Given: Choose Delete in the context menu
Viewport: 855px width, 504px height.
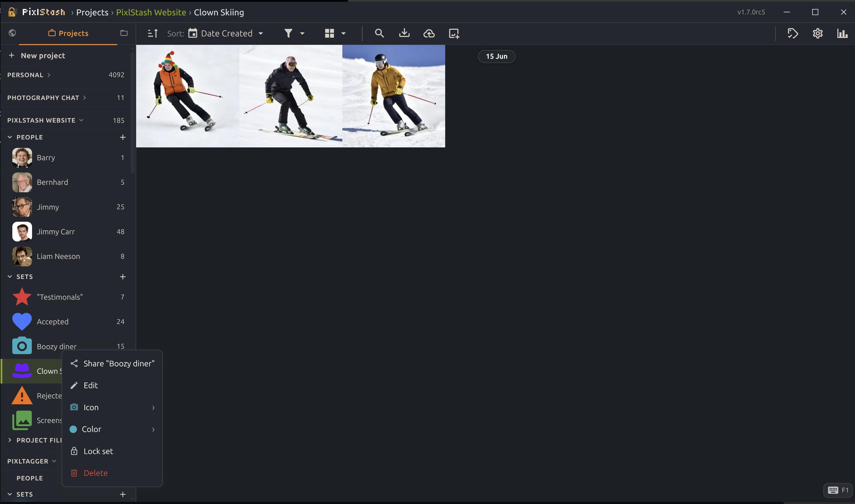Looking at the screenshot, I should click(x=112, y=473).
